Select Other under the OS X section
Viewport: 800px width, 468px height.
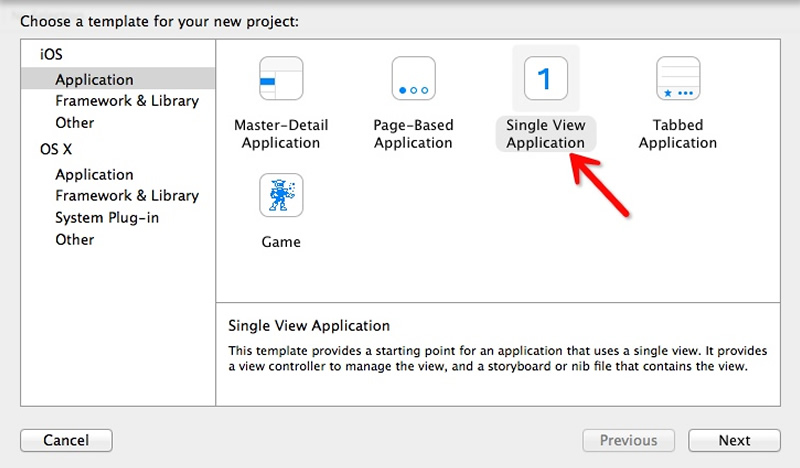point(75,240)
